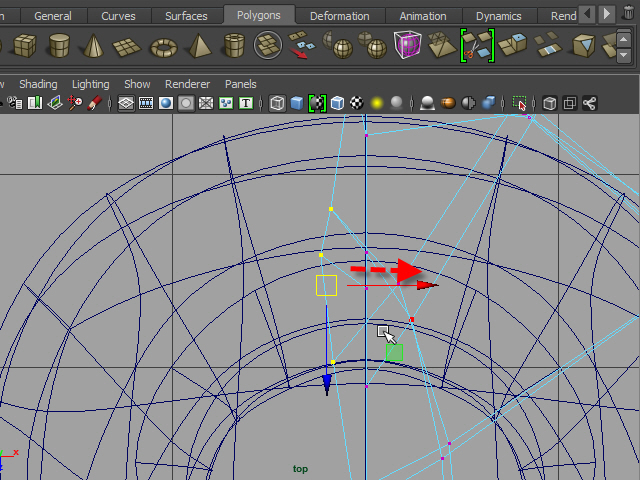Viewport: 640px width, 480px height.
Task: Create a polygon cone from the shelf
Action: pyautogui.click(x=93, y=45)
